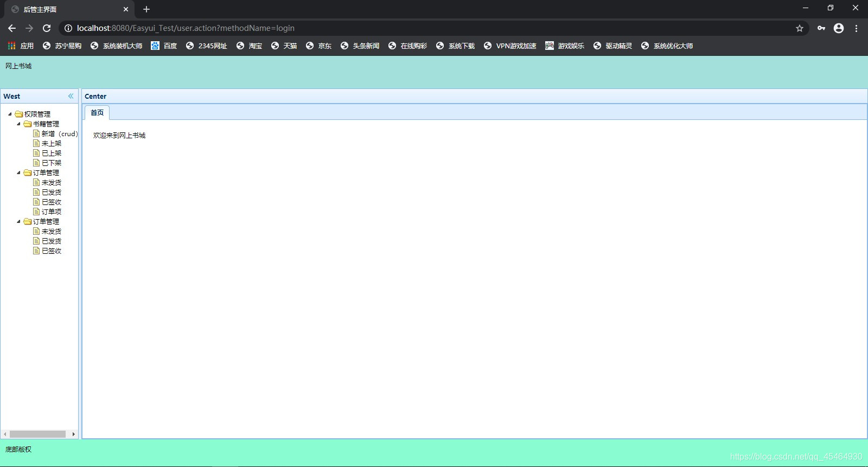868x467 pixels.
Task: View site information icon in the address bar
Action: [x=68, y=28]
